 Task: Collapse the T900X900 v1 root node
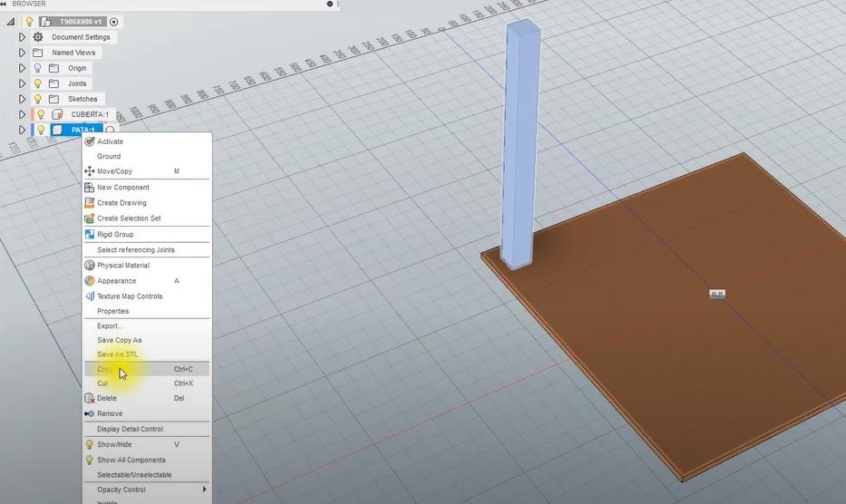(11, 22)
